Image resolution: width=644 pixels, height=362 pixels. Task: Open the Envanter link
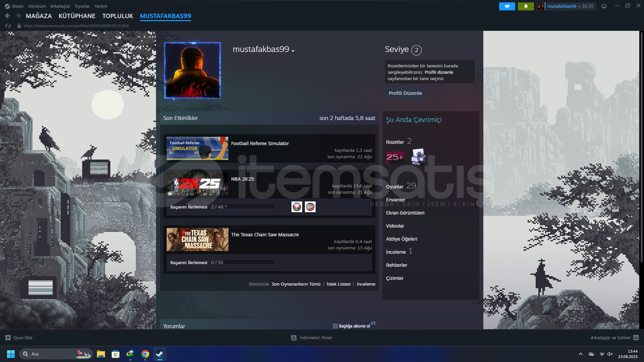click(x=395, y=200)
